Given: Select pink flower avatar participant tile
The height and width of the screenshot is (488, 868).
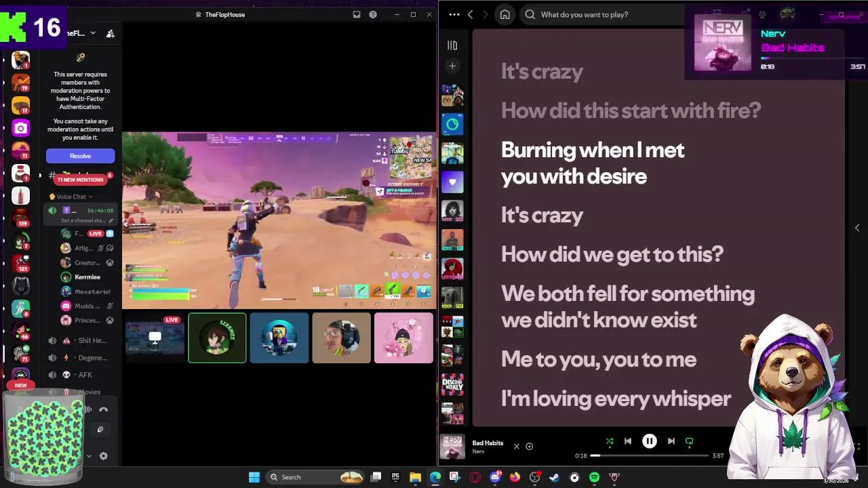Looking at the screenshot, I should tap(403, 338).
